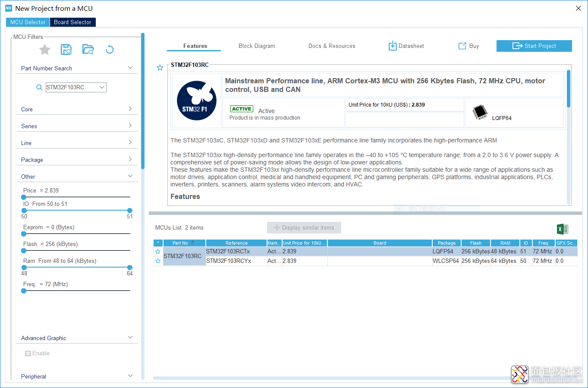Open the Features tab
This screenshot has width=588, height=388.
pyautogui.click(x=195, y=46)
